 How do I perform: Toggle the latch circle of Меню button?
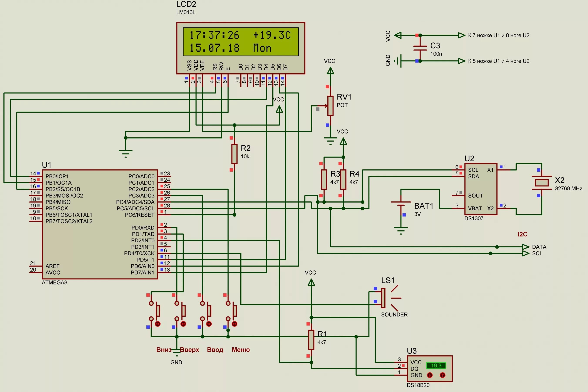(235, 324)
